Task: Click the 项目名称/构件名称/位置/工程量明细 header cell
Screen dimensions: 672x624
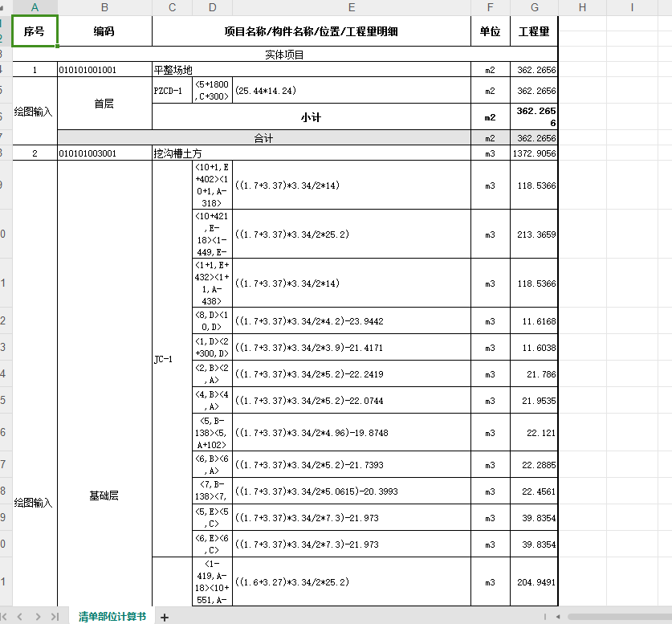Action: (x=312, y=31)
